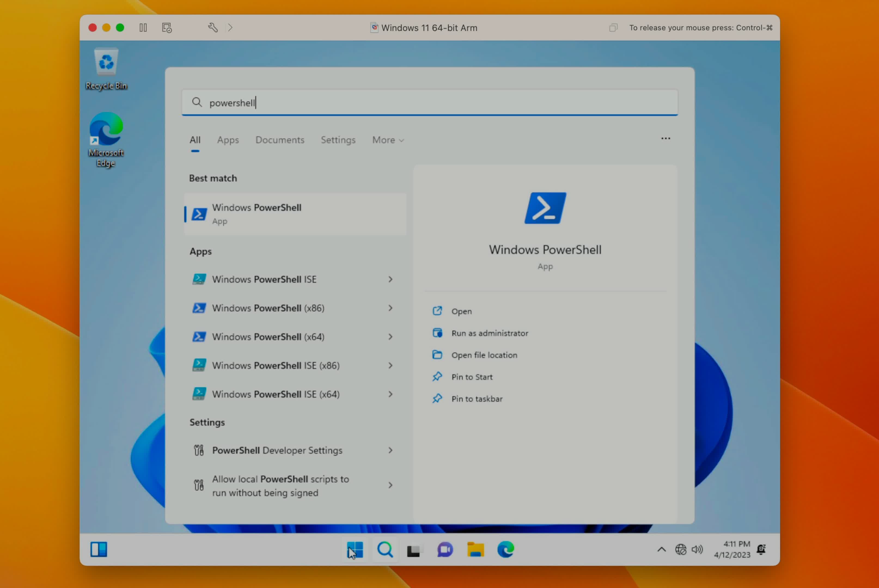Expand the PowerShell Developer Settings chevron

390,450
